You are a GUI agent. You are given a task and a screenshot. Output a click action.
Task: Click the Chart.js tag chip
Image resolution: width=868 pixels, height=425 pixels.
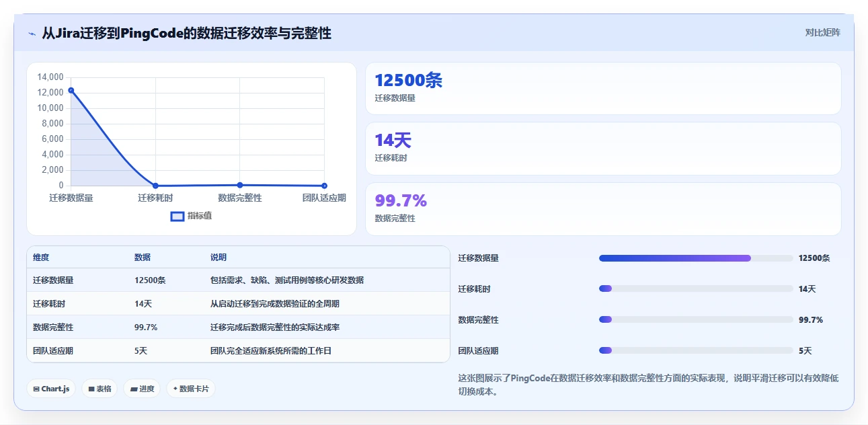(x=51, y=389)
